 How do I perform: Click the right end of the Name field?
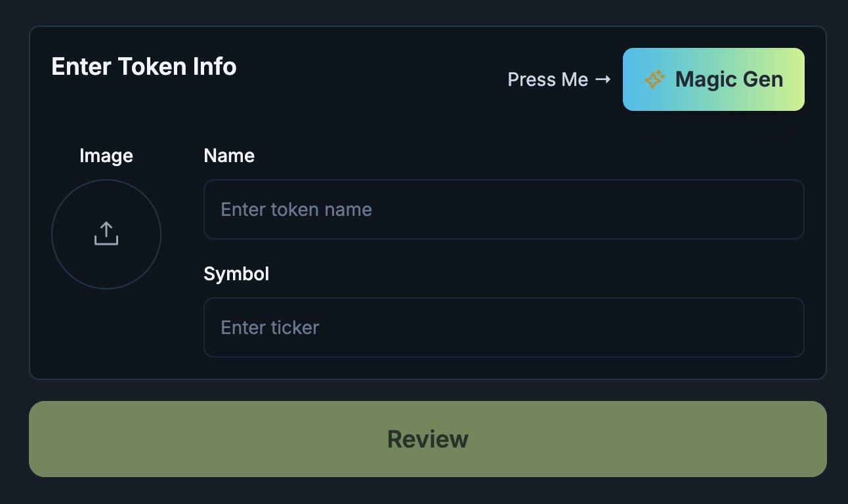pyautogui.click(x=784, y=209)
